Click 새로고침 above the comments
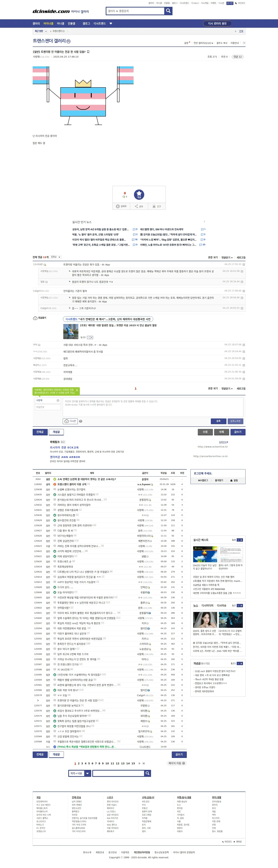 click(x=241, y=257)
